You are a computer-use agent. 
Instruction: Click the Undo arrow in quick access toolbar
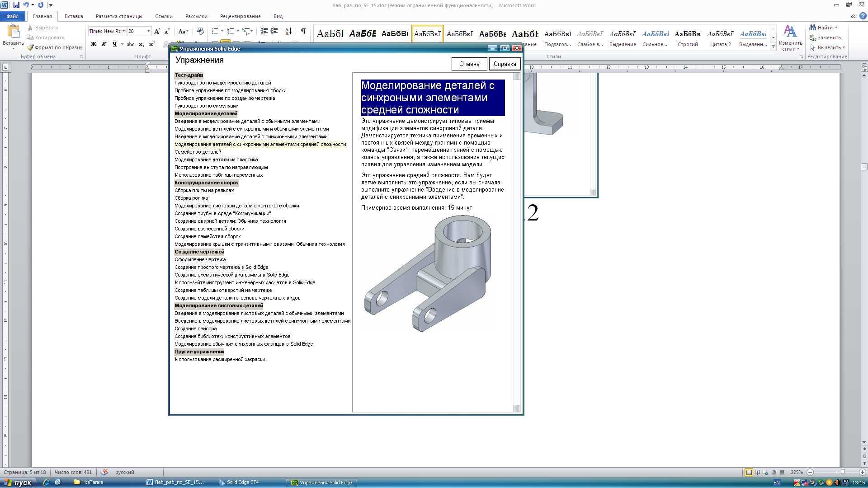pos(26,5)
